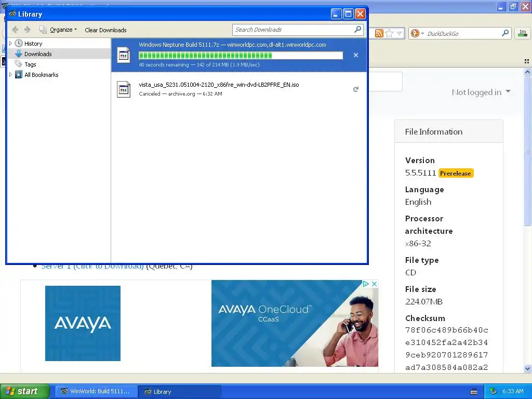
Task: Click the checksum value text
Action: [446, 349]
